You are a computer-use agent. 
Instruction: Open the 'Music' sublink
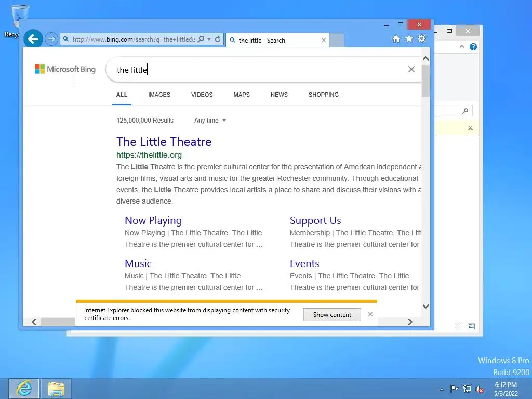point(138,263)
